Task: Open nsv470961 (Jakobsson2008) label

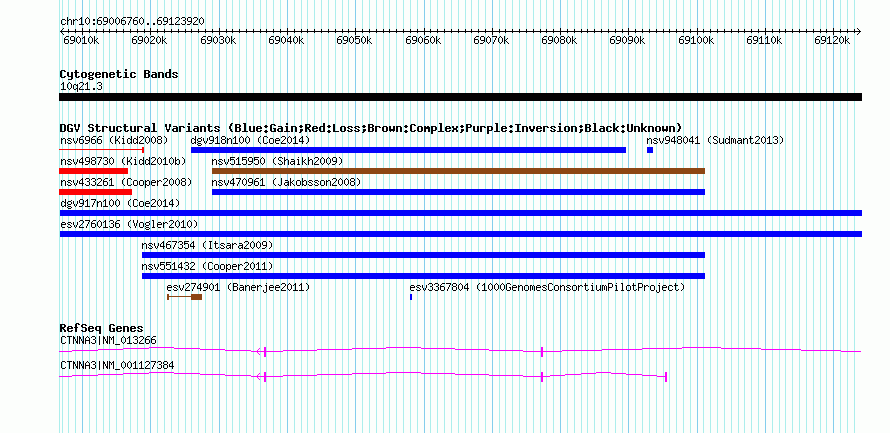Action: coord(286,182)
